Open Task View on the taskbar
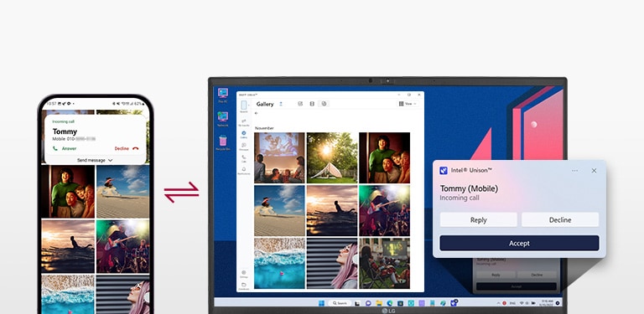 click(358, 303)
